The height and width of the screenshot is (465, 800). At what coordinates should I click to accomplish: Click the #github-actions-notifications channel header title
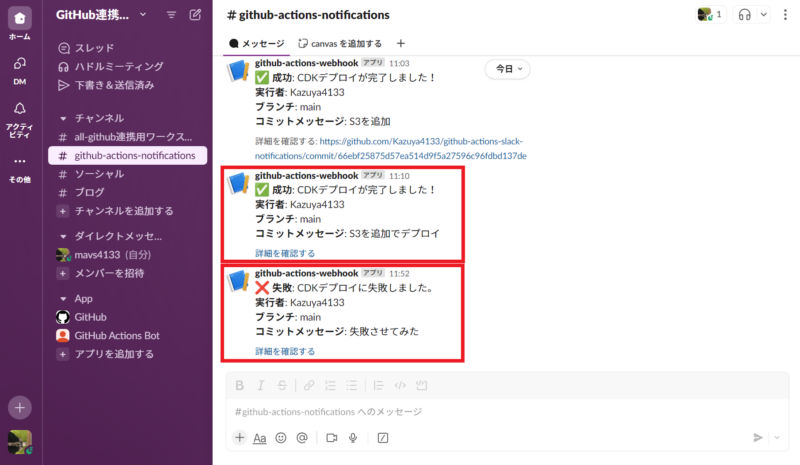[x=308, y=15]
